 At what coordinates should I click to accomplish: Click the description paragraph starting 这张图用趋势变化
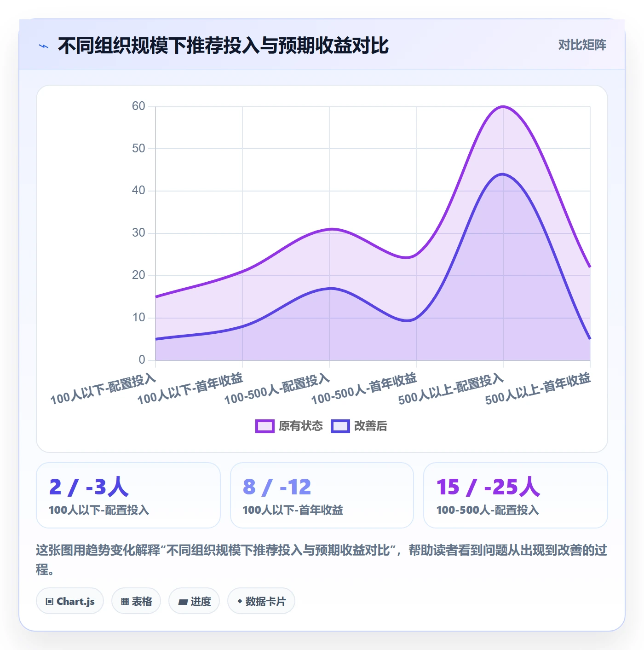pos(322,559)
